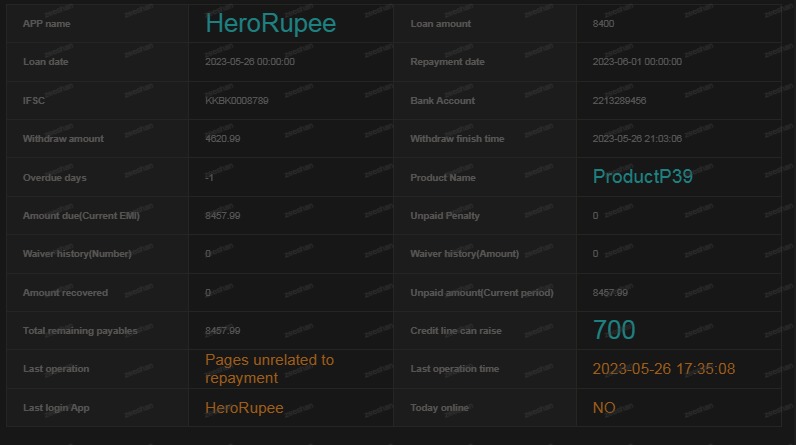Select the Total remaining payables value
The height and width of the screenshot is (445, 796).
click(222, 331)
